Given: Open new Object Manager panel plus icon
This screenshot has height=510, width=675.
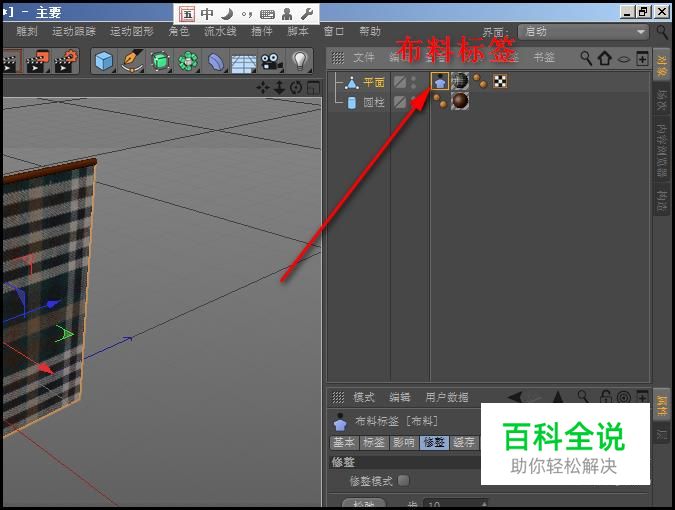Looking at the screenshot, I should [642, 58].
